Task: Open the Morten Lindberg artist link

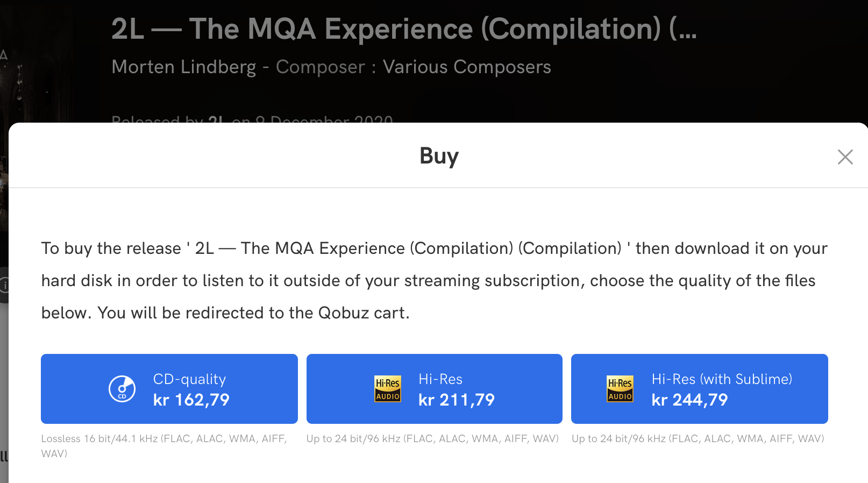Action: click(x=183, y=67)
